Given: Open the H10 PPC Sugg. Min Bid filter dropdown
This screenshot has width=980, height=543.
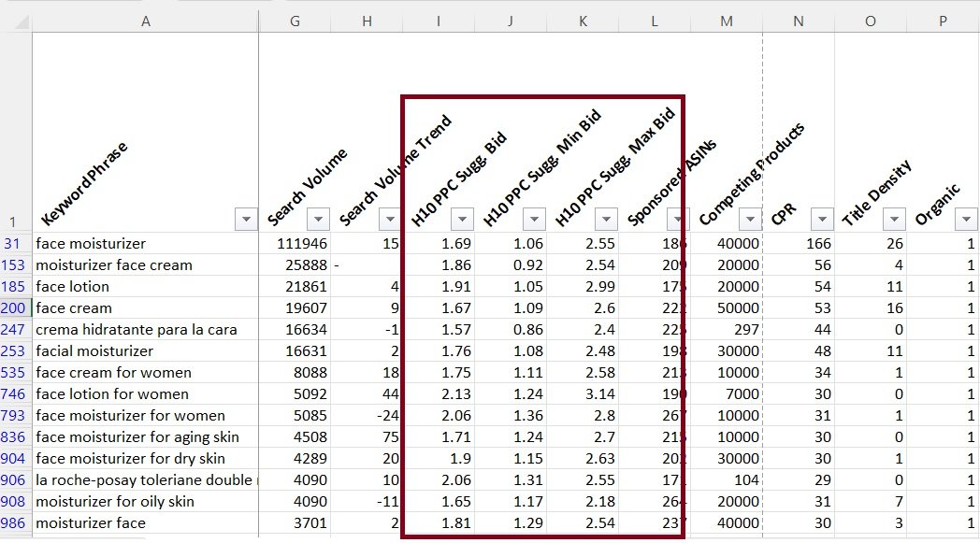Looking at the screenshot, I should pyautogui.click(x=534, y=219).
